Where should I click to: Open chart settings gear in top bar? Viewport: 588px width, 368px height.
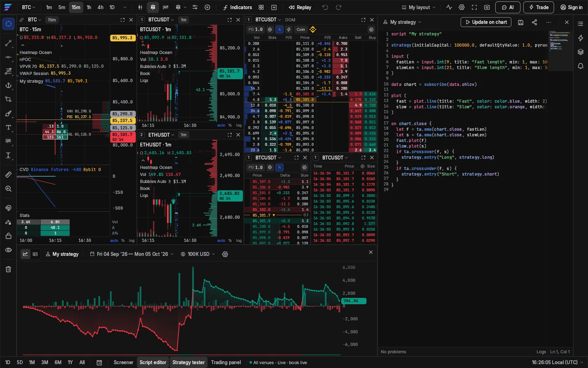tap(462, 7)
